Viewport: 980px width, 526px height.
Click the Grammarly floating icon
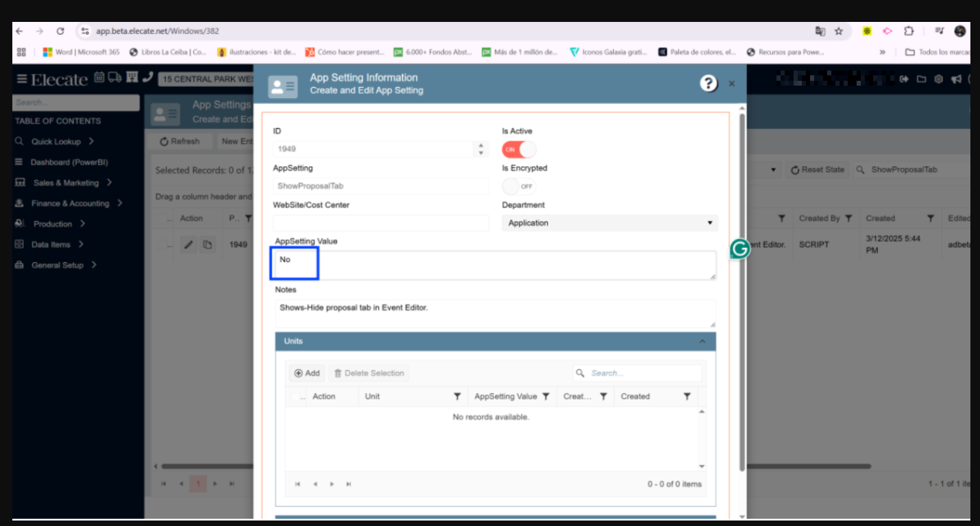[x=739, y=249]
